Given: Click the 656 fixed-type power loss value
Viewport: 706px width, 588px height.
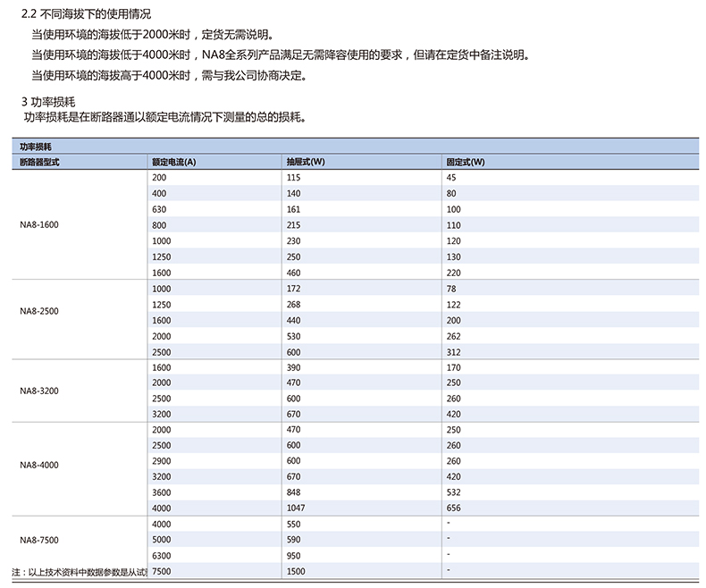Looking at the screenshot, I should point(454,508).
